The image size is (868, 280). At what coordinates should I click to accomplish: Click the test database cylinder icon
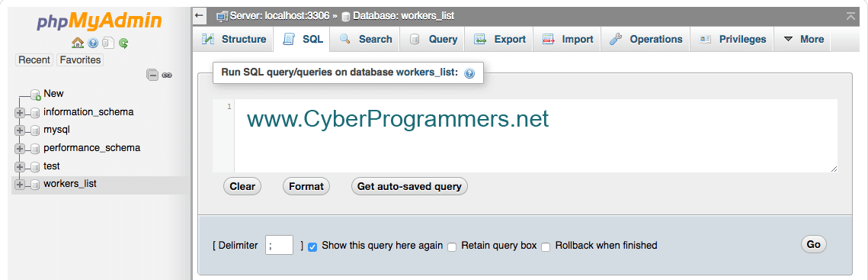(x=34, y=167)
